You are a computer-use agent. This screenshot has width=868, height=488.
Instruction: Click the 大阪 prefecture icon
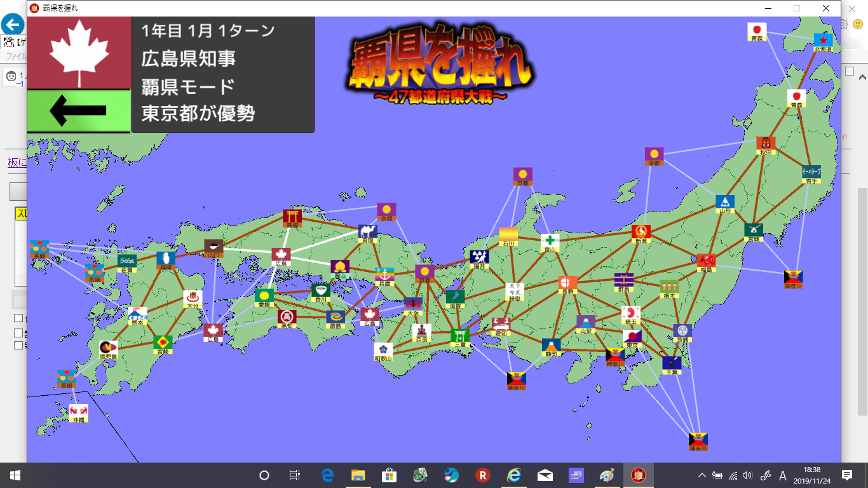[x=413, y=307]
